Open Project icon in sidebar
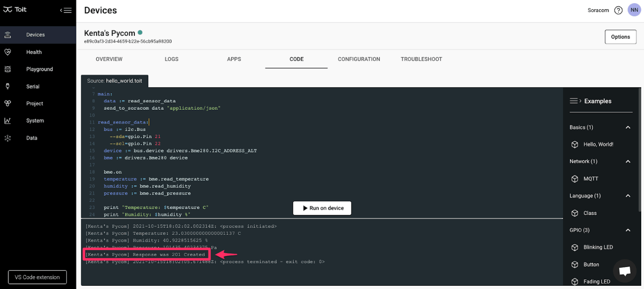 coord(8,103)
